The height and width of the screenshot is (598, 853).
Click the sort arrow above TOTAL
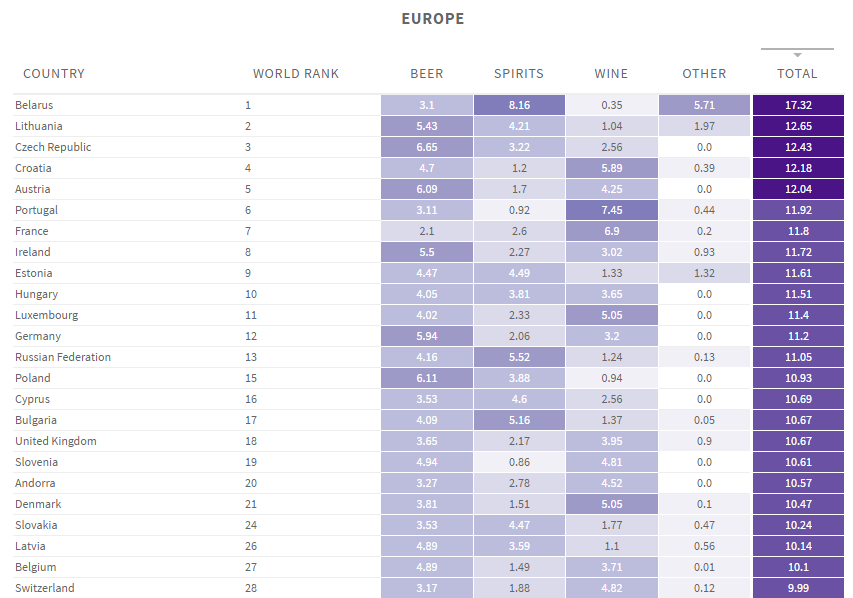pos(797,55)
